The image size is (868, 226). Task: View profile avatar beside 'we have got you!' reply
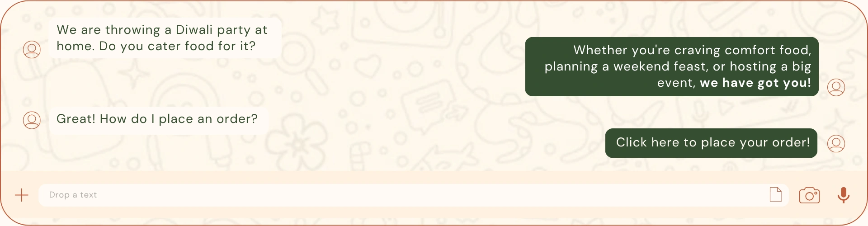click(836, 87)
